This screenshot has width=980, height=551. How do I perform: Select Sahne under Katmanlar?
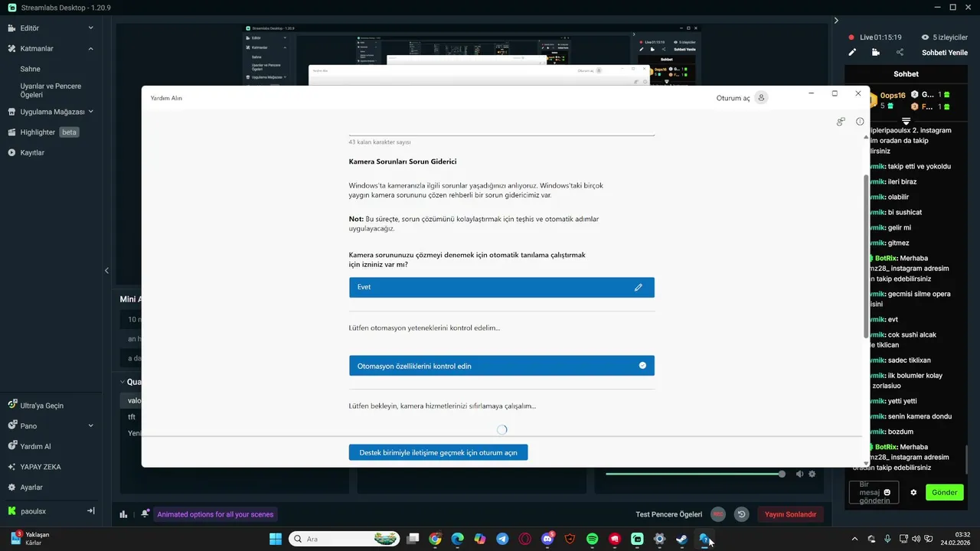point(31,69)
